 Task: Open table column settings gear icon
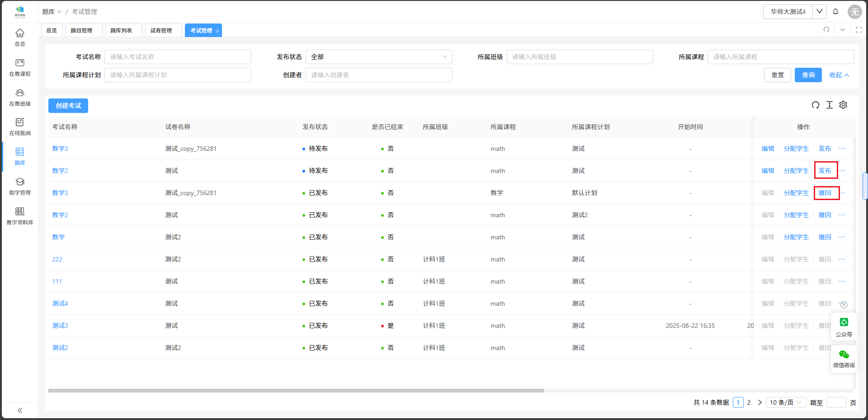coord(843,105)
